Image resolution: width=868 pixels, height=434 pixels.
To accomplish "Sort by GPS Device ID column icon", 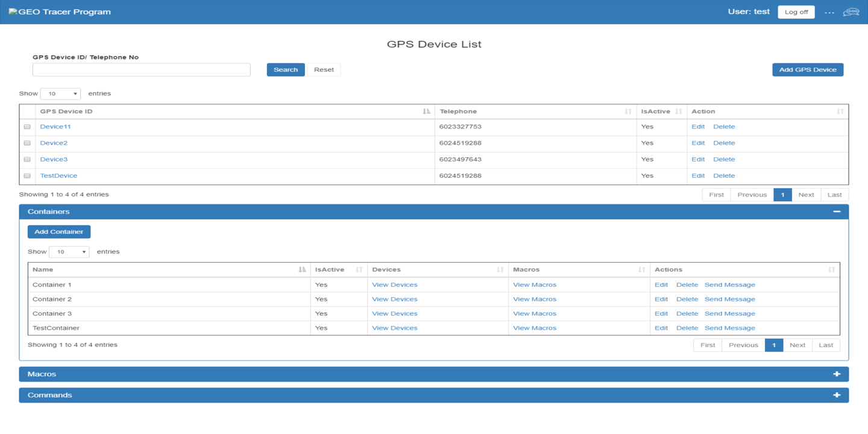I will coord(427,112).
